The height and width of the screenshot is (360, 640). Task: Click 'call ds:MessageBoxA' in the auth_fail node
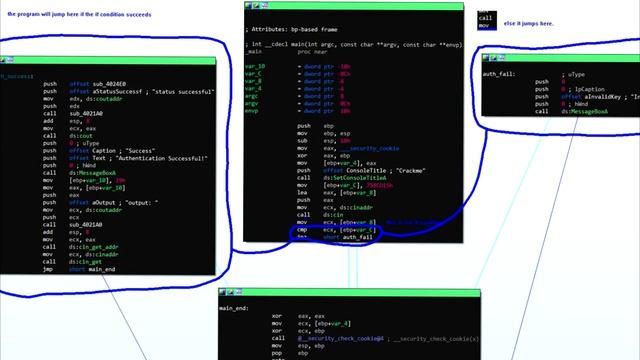[x=571, y=111]
